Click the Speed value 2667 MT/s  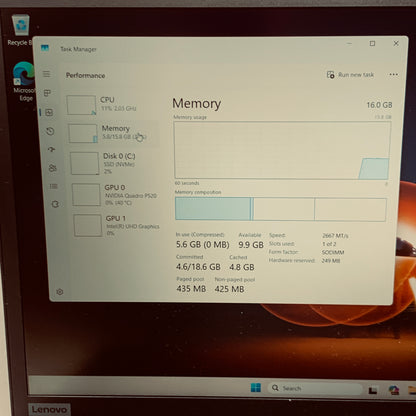coord(335,236)
